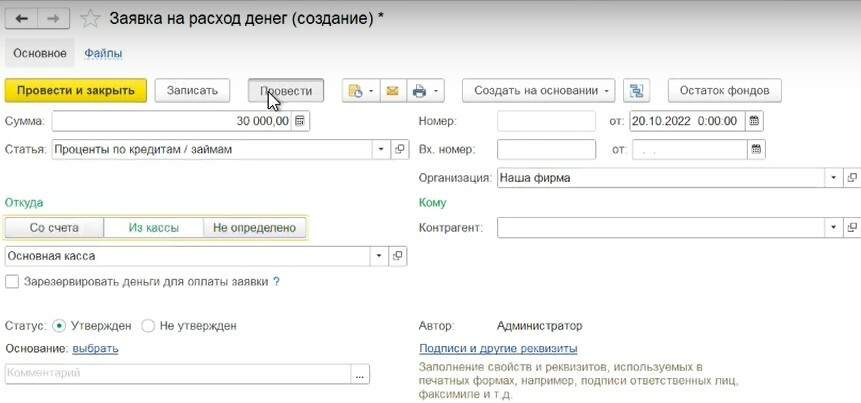861x403 pixels.
Task: Click the open-form icon next to Основная касса
Action: 399,256
